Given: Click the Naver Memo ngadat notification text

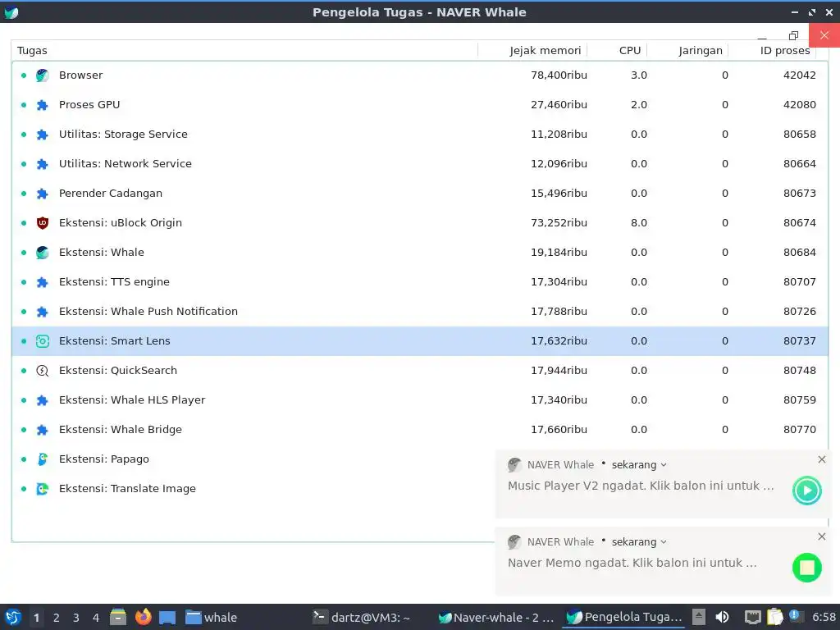Looking at the screenshot, I should point(632,563).
